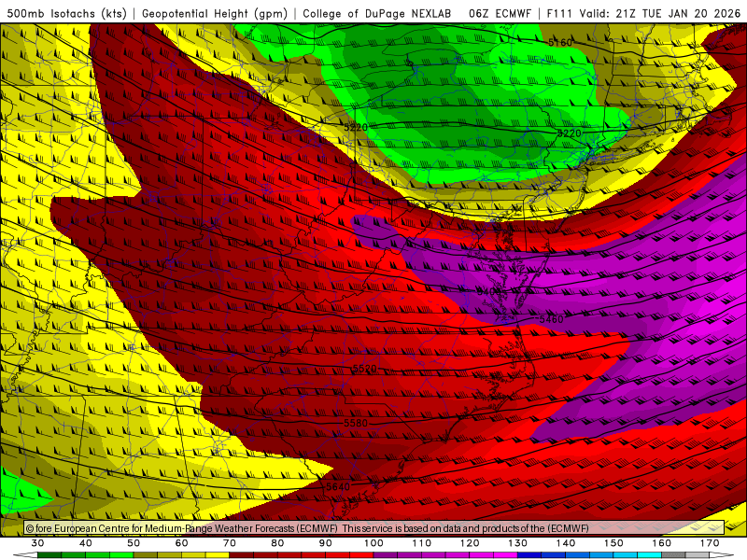Screen dimensions: 747x560
Task: Pick the gray swatch between 160 and 170
Action: (674, 555)
